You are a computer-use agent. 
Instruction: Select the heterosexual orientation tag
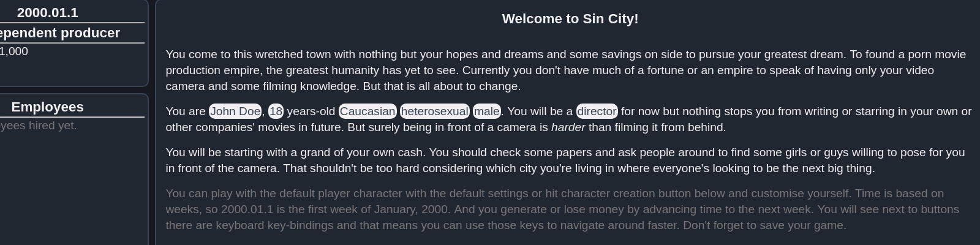click(x=435, y=111)
